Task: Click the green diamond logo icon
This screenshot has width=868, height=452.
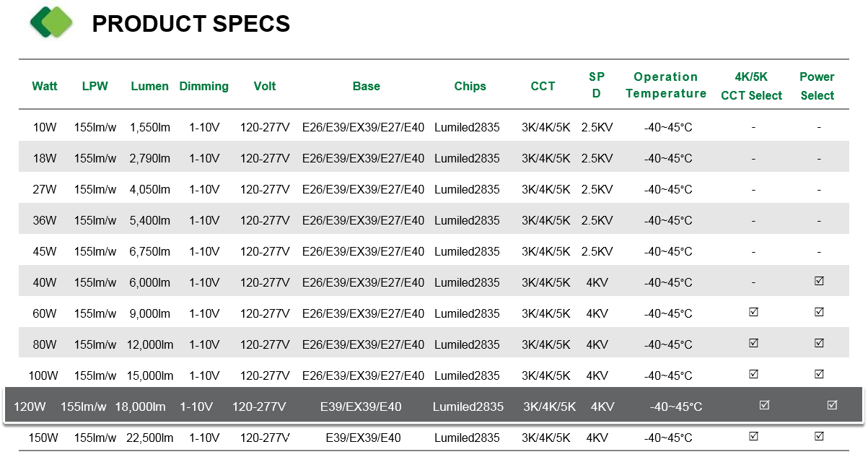Action: (x=52, y=22)
